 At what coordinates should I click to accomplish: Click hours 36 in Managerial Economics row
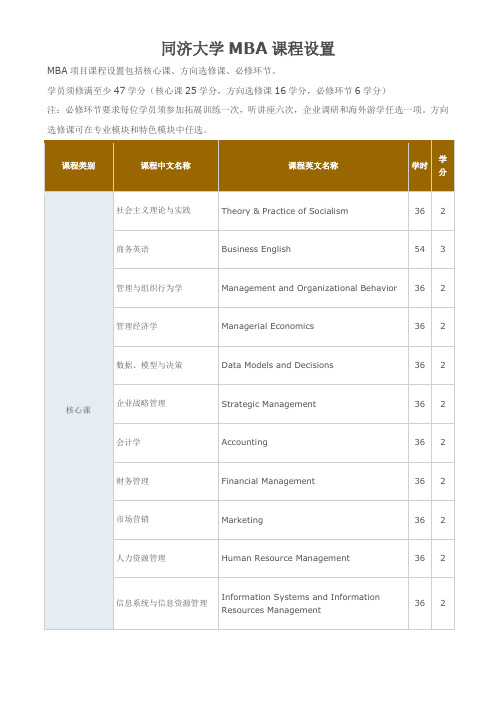pos(420,326)
